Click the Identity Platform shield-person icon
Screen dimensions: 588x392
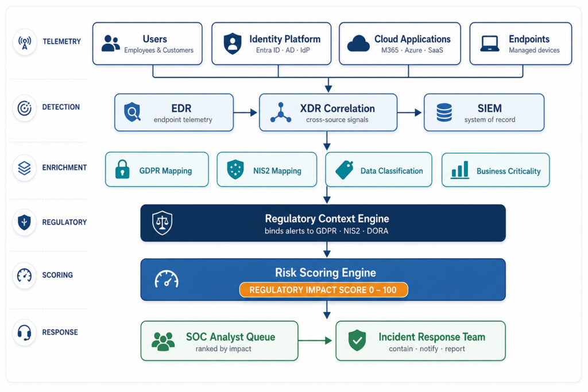tap(233, 44)
